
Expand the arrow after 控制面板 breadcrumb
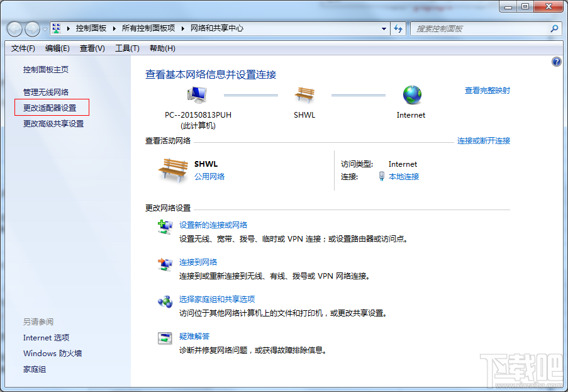pos(114,28)
